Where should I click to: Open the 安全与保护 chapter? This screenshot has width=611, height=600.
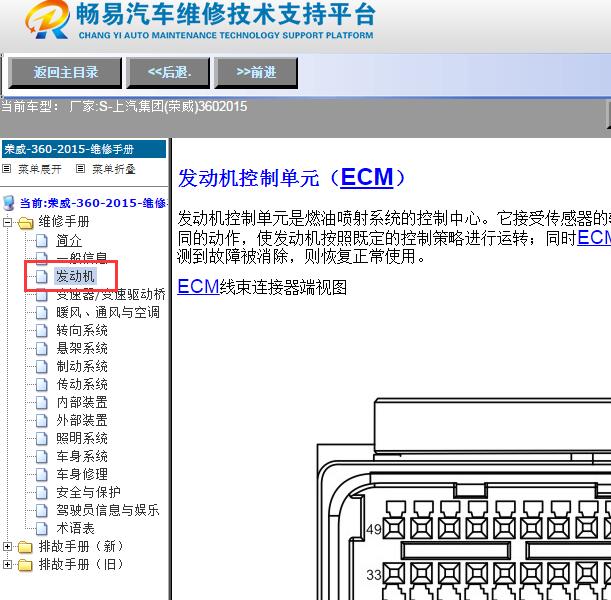coord(88,492)
